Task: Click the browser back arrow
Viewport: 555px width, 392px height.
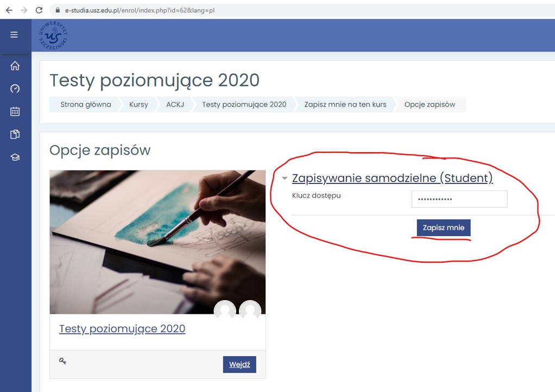Action: 9,10
